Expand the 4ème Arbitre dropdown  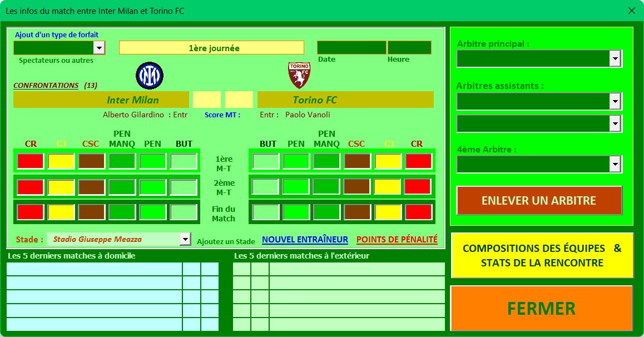(x=615, y=164)
